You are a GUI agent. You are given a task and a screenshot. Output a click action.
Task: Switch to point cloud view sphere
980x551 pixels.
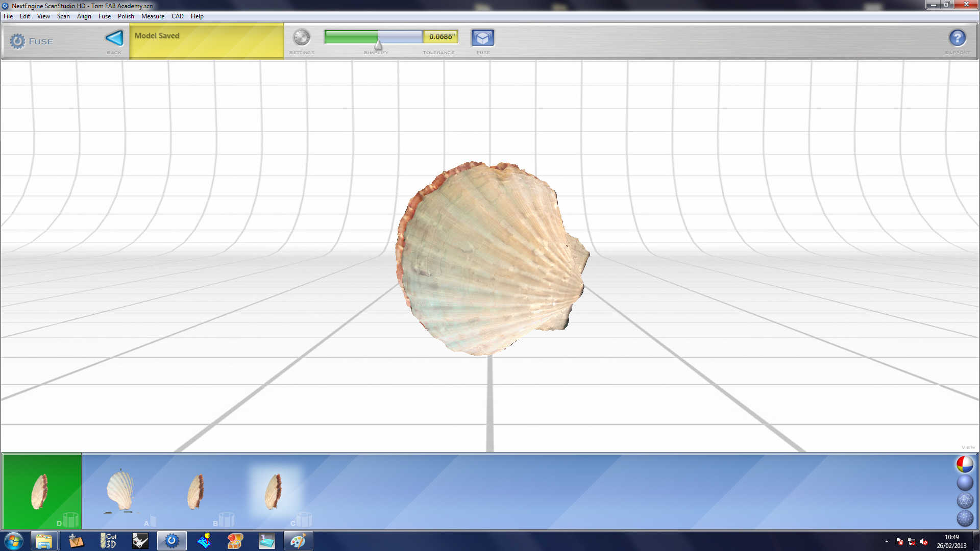[x=964, y=518]
